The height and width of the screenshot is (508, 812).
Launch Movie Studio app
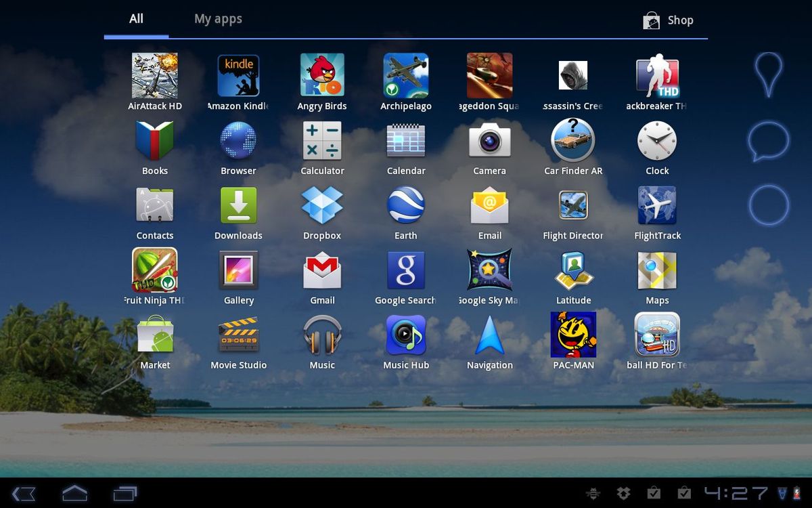(238, 335)
